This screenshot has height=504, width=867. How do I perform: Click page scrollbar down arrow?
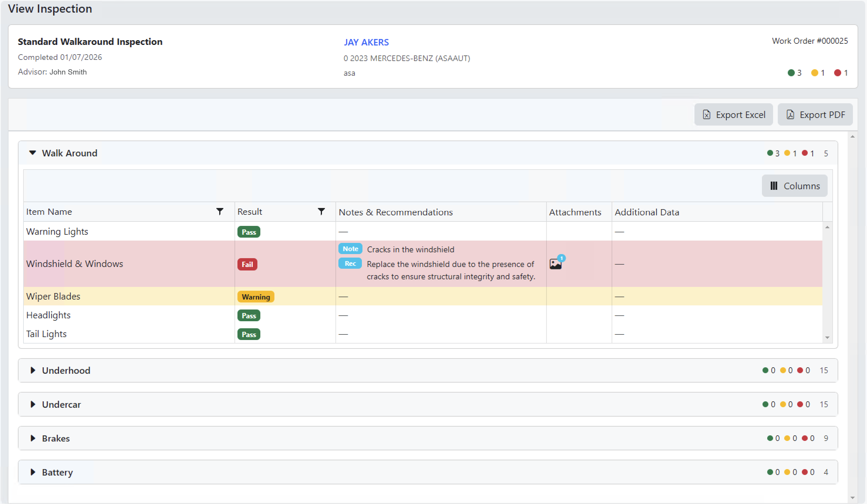tap(852, 498)
